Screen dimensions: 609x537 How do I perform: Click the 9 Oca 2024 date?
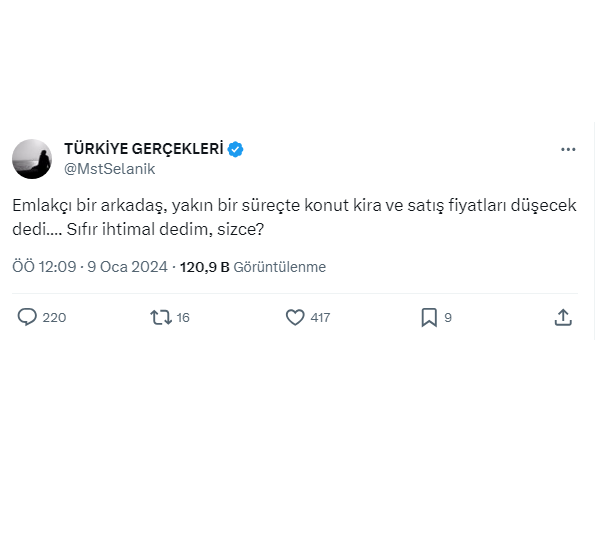coord(130,267)
